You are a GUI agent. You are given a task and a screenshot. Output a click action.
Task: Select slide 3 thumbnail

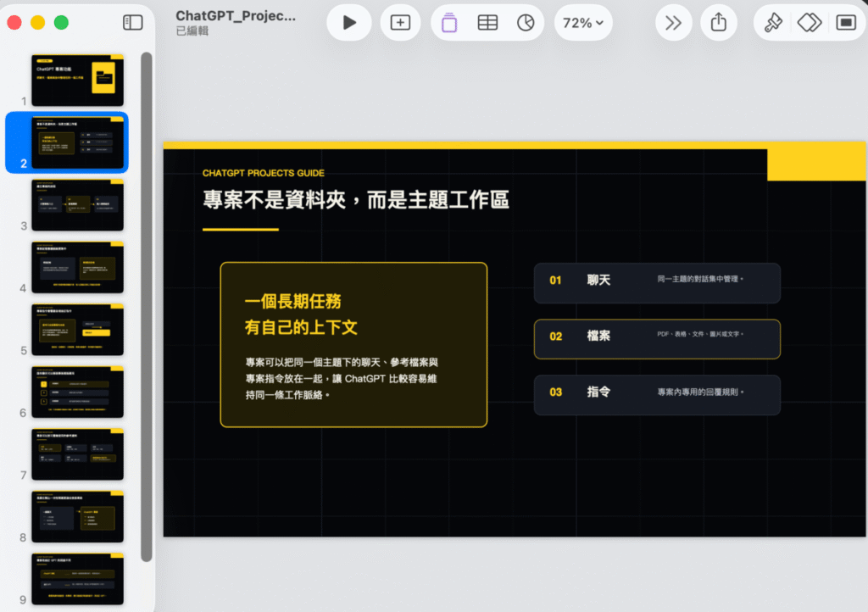(77, 205)
